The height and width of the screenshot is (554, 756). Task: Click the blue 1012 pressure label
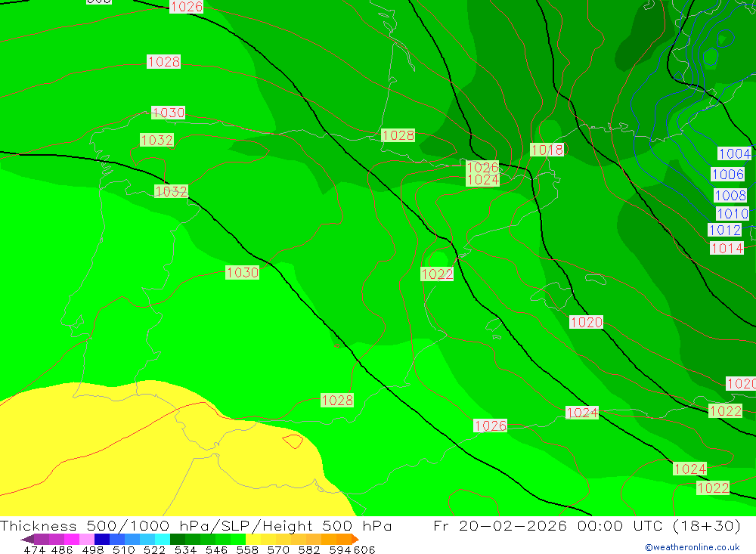coord(725,230)
